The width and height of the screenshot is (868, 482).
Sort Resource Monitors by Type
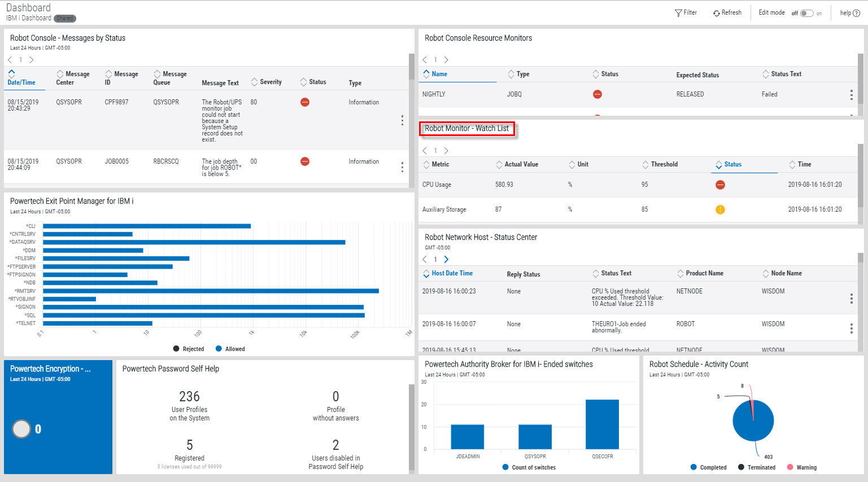(518, 74)
